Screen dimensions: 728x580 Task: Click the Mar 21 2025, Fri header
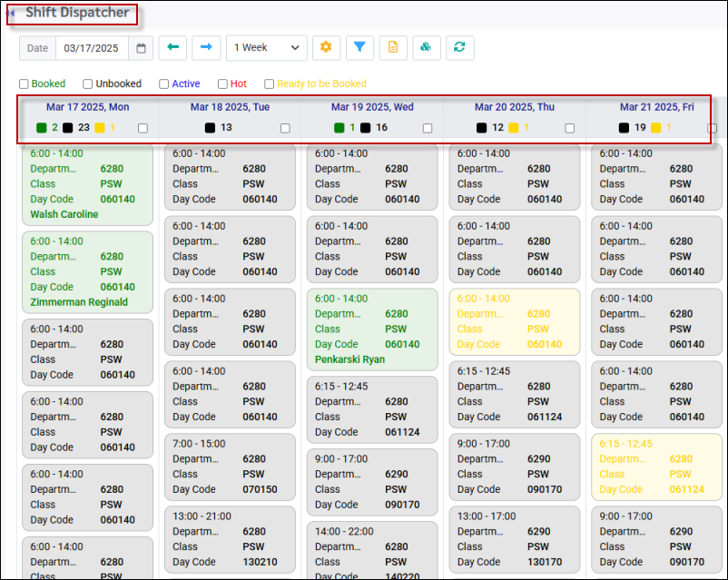657,107
